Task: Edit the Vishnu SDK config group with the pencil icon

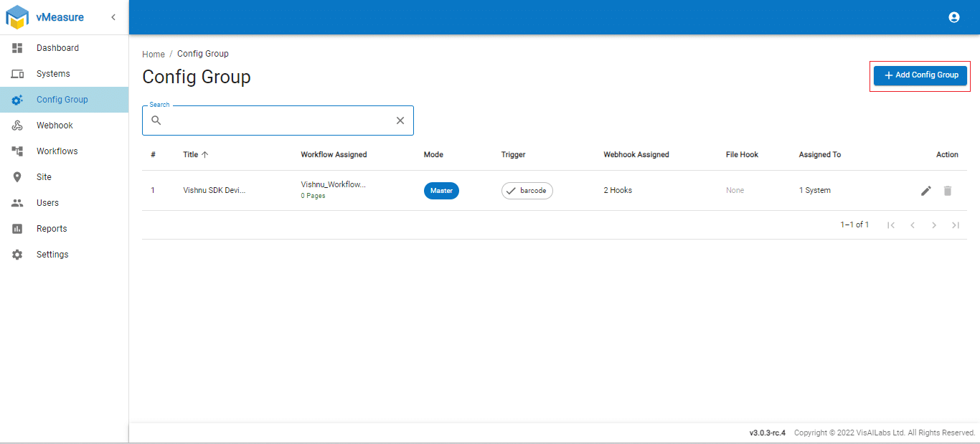Action: coord(925,191)
